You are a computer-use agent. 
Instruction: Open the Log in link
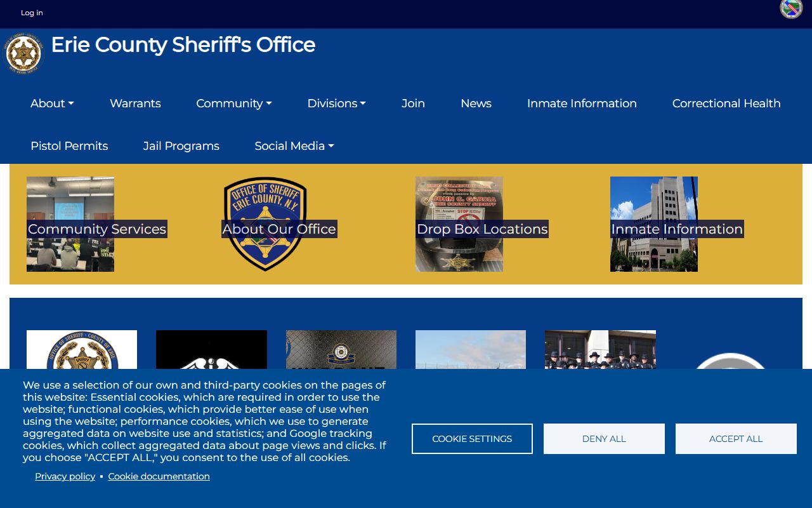point(32,13)
